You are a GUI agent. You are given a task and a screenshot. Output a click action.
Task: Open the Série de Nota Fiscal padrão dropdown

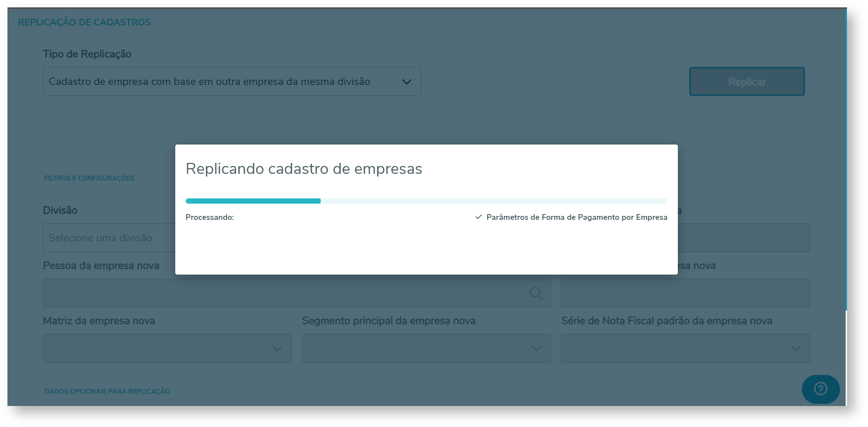(685, 348)
